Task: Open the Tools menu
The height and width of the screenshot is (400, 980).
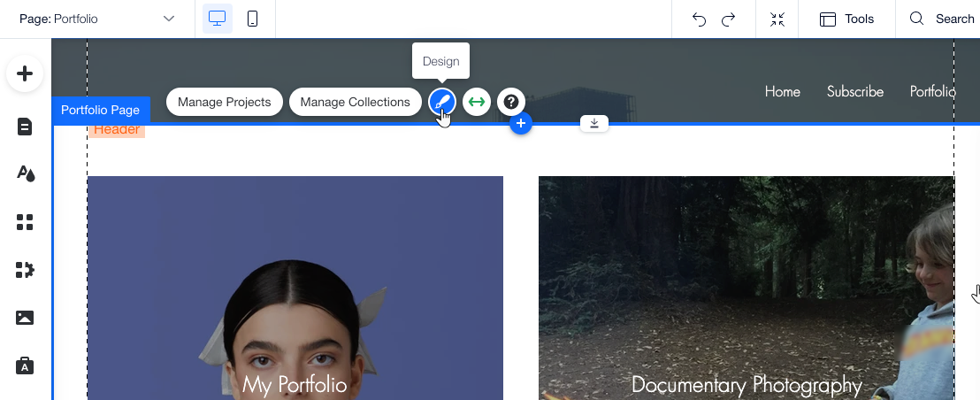Action: (846, 19)
